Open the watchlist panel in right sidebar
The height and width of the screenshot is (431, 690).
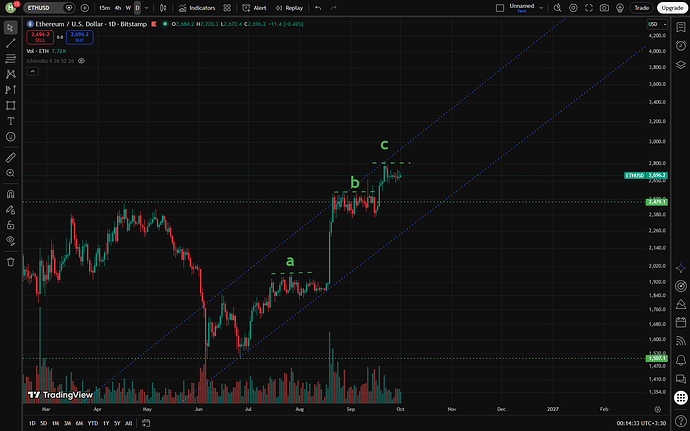(x=681, y=27)
